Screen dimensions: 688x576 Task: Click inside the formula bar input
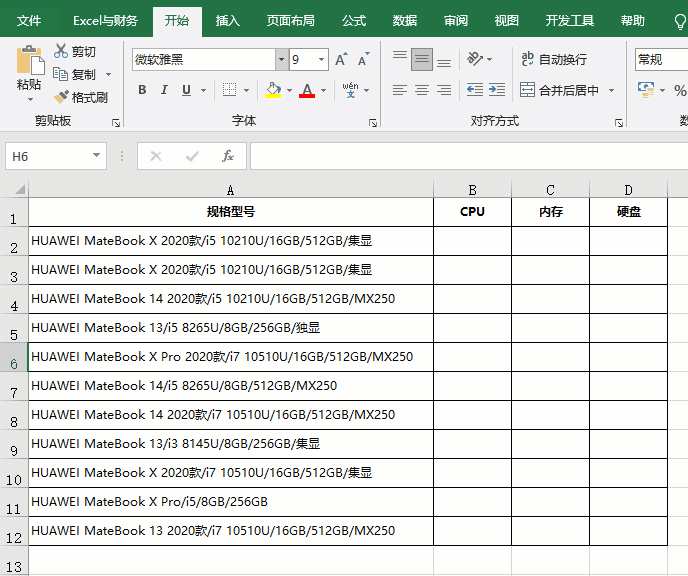click(x=469, y=156)
